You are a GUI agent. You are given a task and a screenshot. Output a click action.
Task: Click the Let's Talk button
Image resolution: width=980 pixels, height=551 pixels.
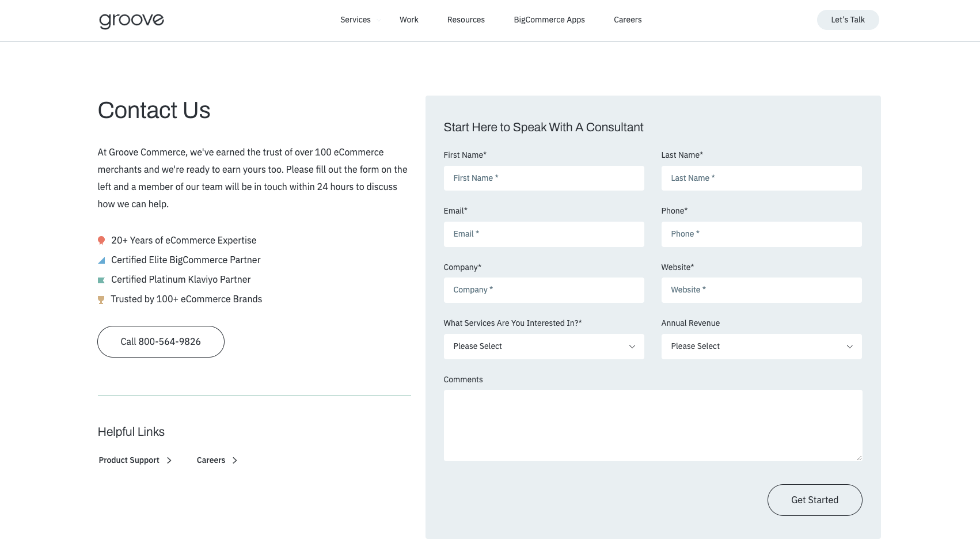[848, 20]
